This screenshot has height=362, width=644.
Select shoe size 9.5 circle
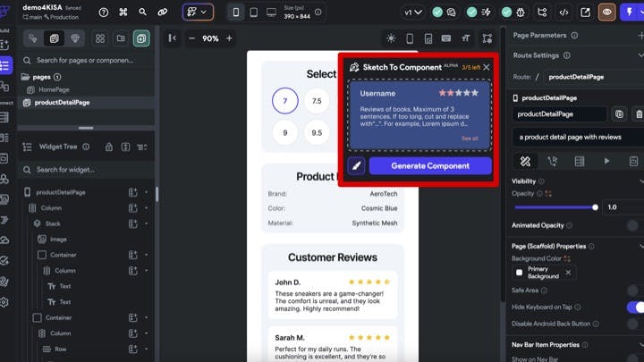pos(317,132)
